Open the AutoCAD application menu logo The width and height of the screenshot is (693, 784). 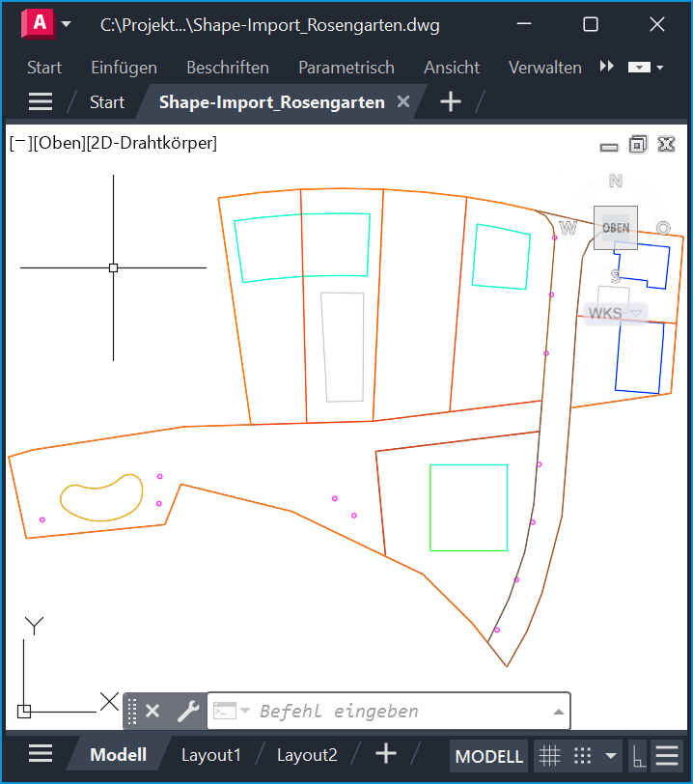pos(40,25)
